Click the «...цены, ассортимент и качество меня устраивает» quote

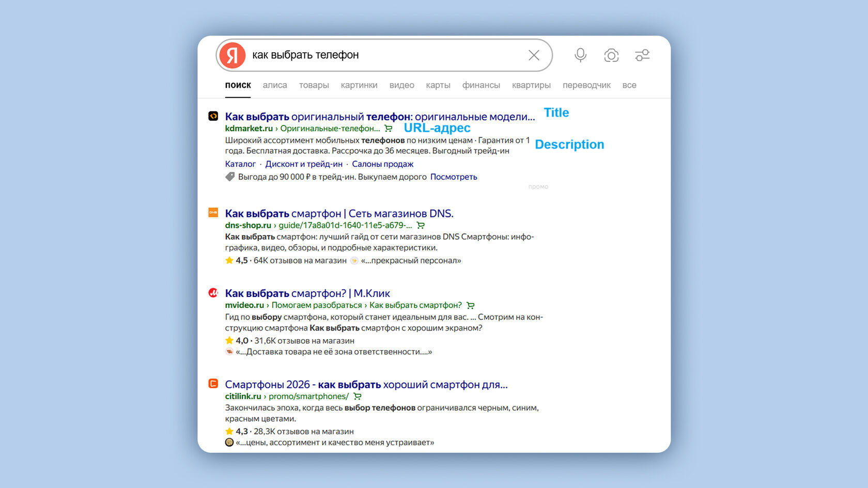(x=335, y=443)
